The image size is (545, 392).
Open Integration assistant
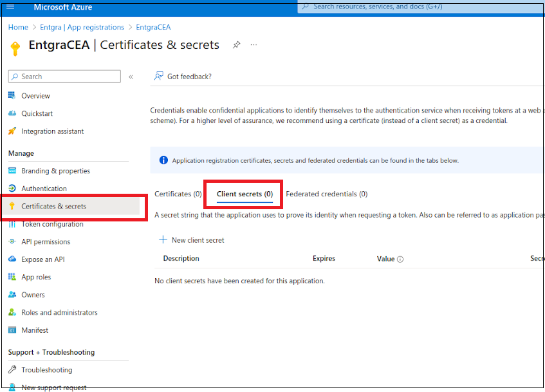(x=53, y=131)
